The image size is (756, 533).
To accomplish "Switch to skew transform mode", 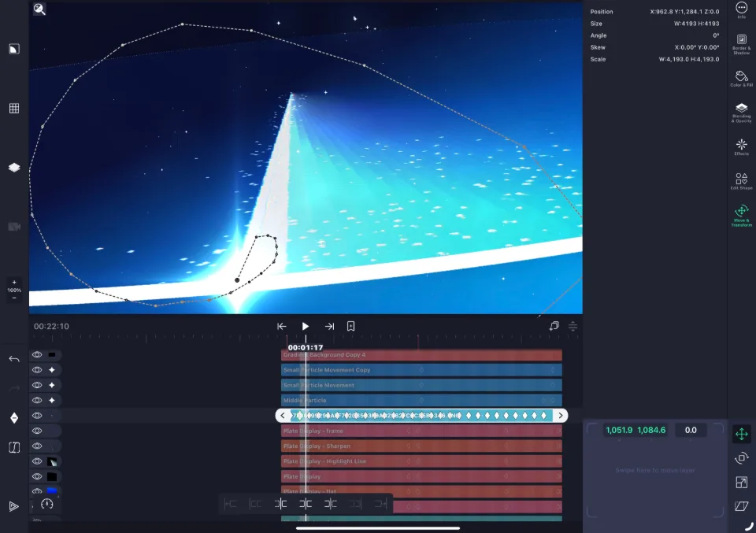I will 742,506.
